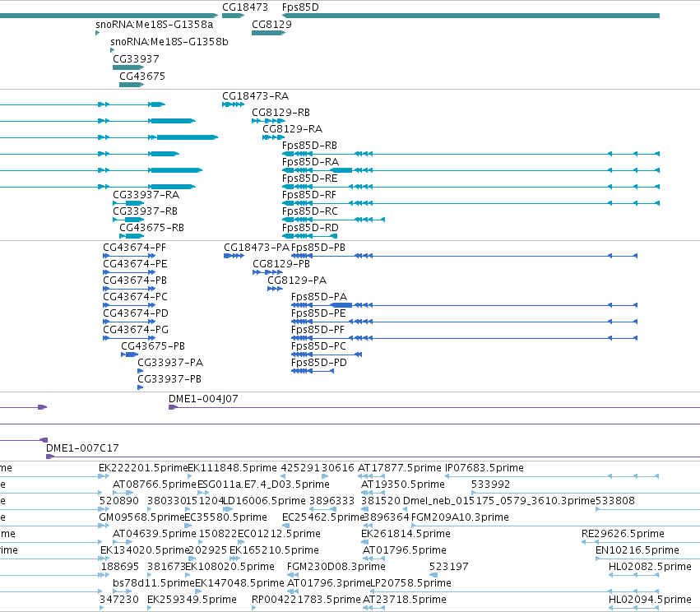The height and width of the screenshot is (612, 700).
Task: Select feature 533808
Action: [x=615, y=501]
